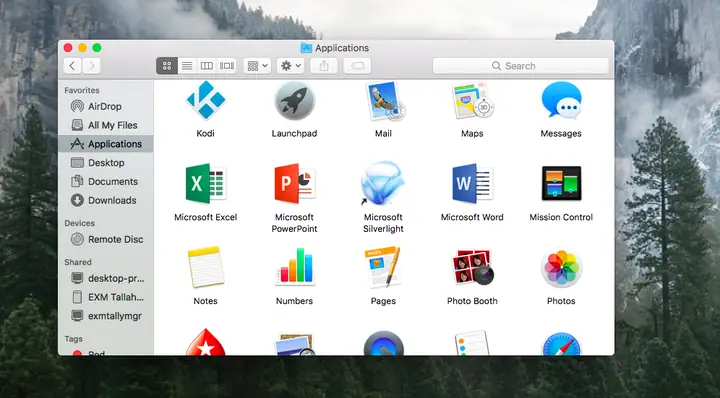Switch to Cover Flow view
Image resolution: width=720 pixels, height=398 pixels.
point(227,66)
